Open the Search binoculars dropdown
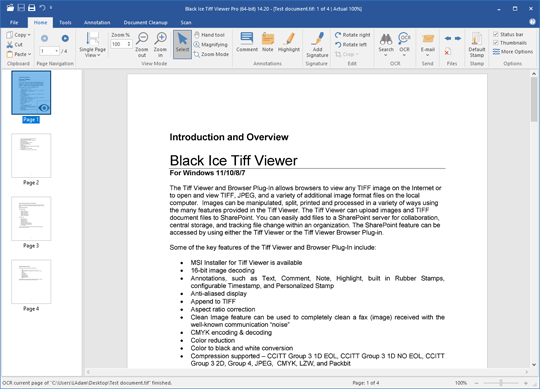 (386, 44)
